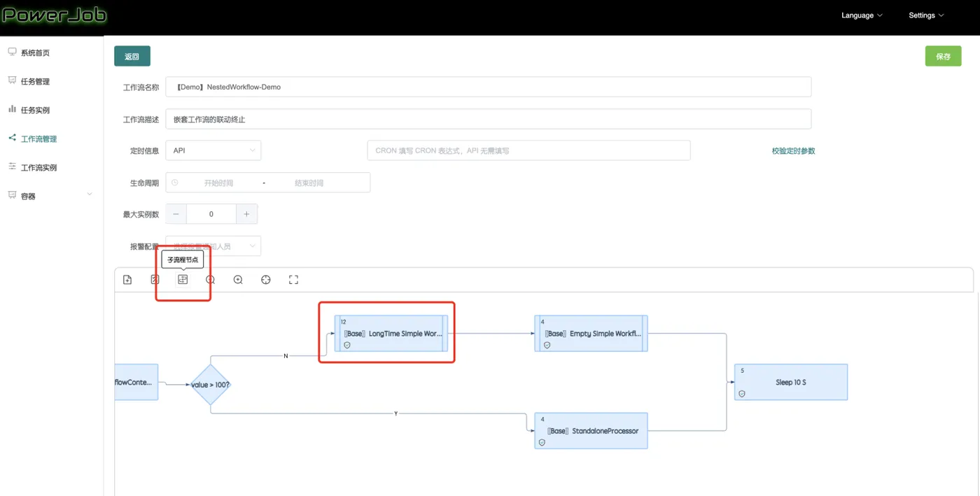Image resolution: width=980 pixels, height=496 pixels.
Task: Select the "value > 100?" decision diamond
Action: [x=210, y=384]
